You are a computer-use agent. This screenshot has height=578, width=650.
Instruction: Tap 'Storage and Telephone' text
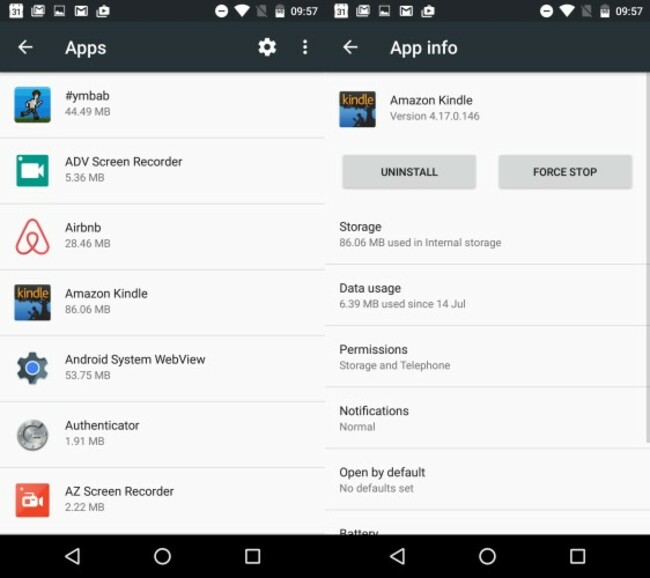click(x=395, y=365)
